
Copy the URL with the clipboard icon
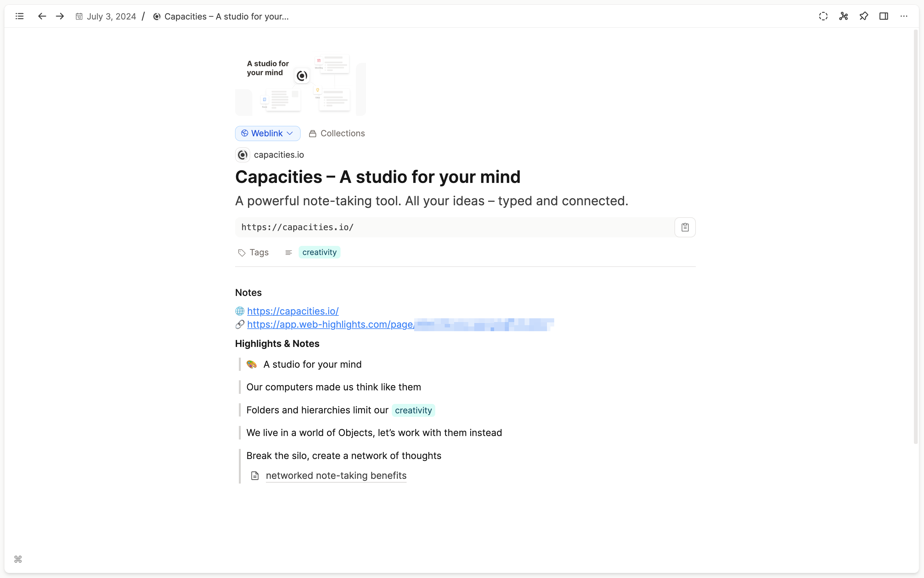click(685, 227)
